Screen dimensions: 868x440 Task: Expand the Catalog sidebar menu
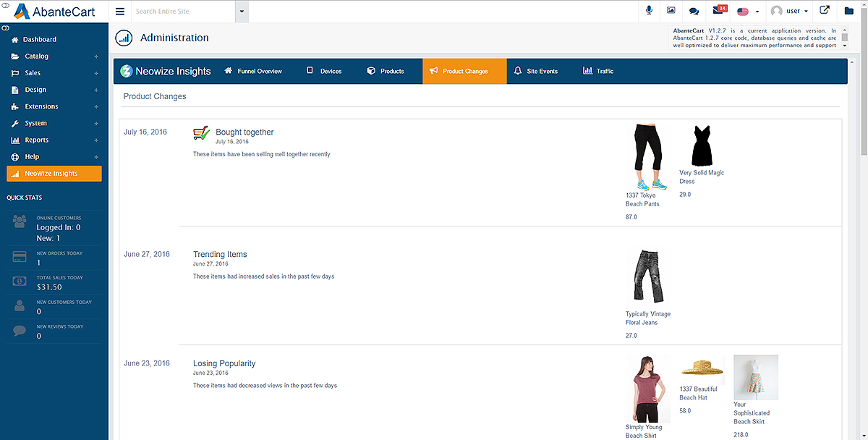coord(54,56)
